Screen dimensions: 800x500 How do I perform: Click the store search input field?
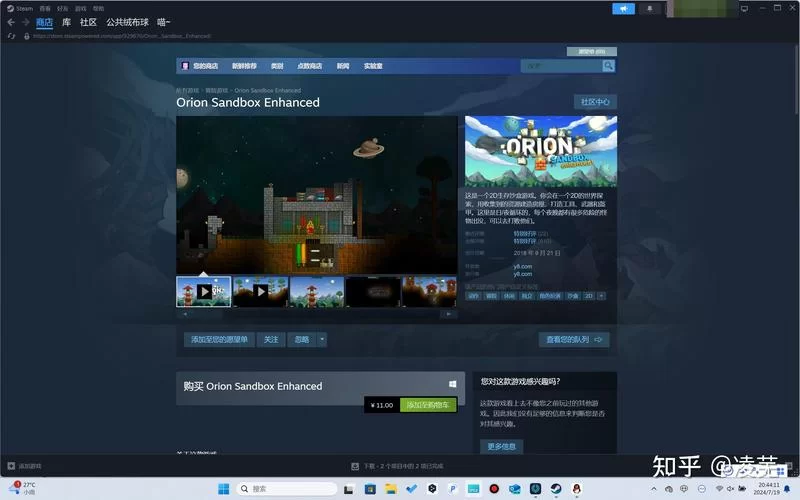coord(561,66)
